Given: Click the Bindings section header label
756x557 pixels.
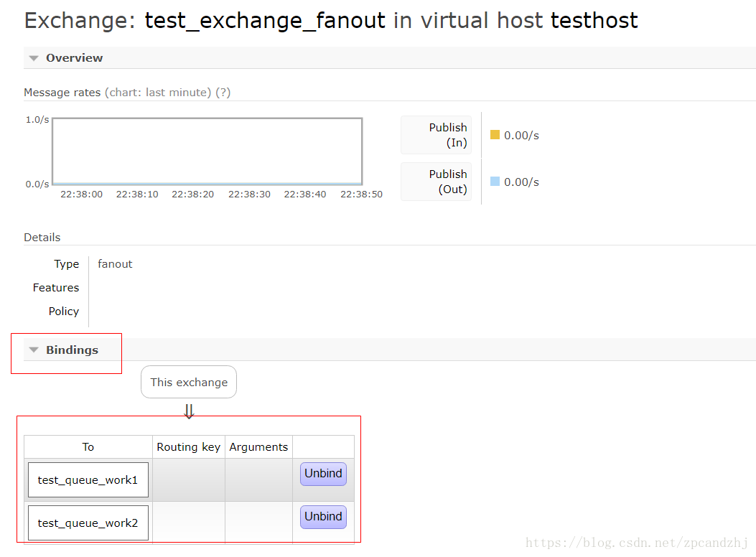Looking at the screenshot, I should pos(72,350).
